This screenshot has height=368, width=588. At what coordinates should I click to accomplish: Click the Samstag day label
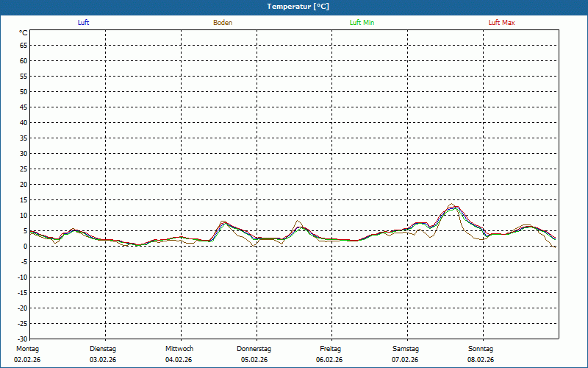(x=406, y=349)
